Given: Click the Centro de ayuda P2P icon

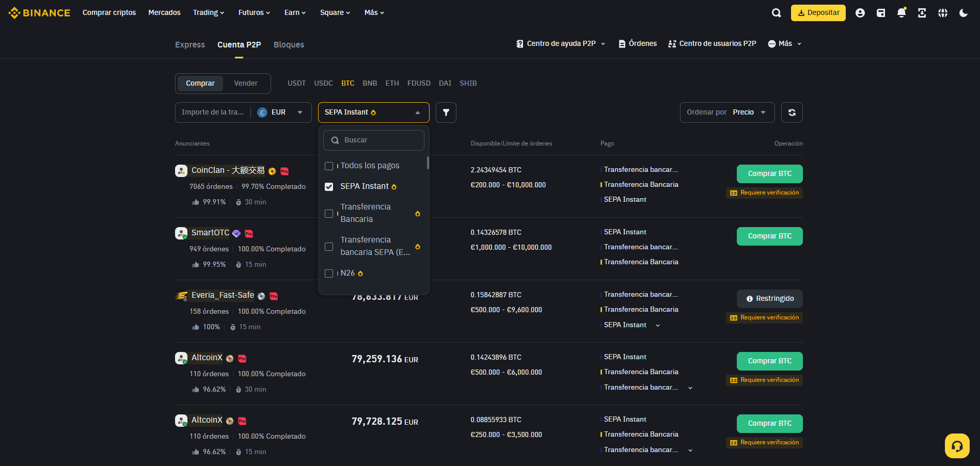Looking at the screenshot, I should (520, 44).
